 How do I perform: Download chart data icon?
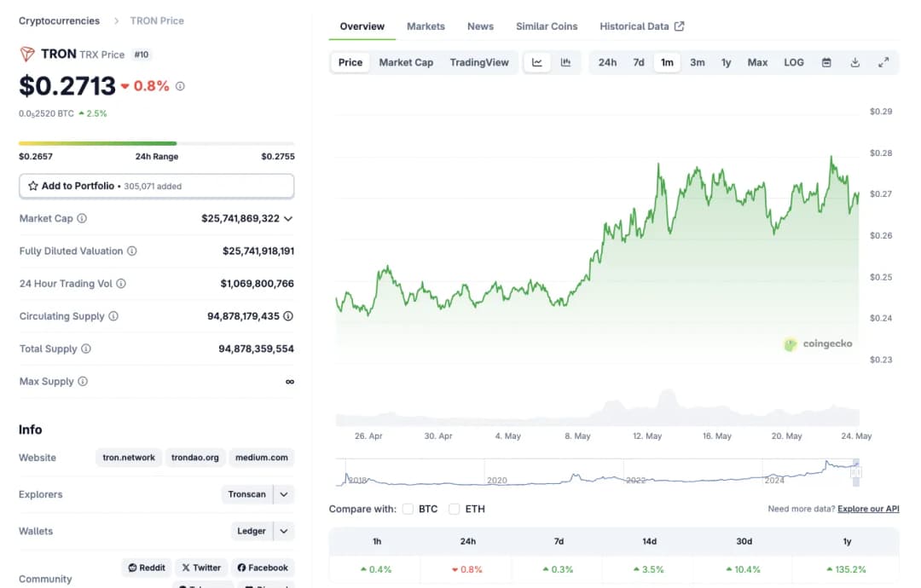[x=854, y=62]
